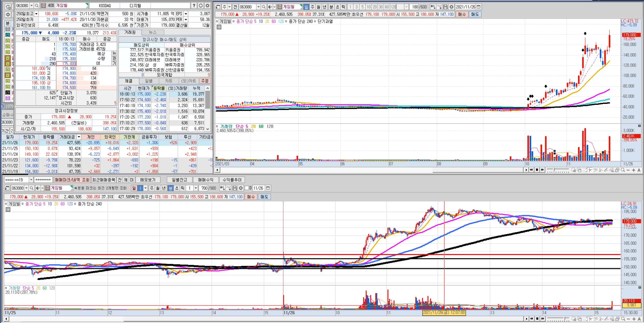Select 일 period in lower chart toolbar
644x323 pixels.
click(134, 188)
